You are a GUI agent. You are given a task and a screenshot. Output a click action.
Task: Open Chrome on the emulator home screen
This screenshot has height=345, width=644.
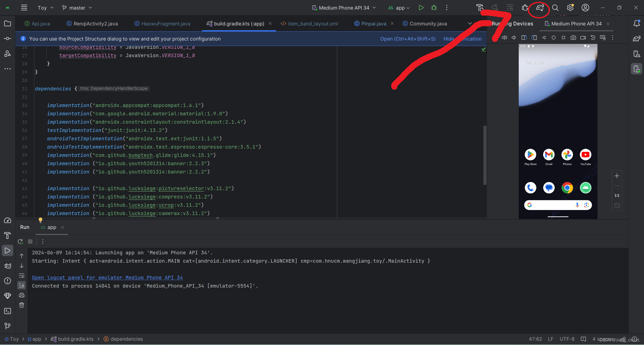(x=567, y=188)
